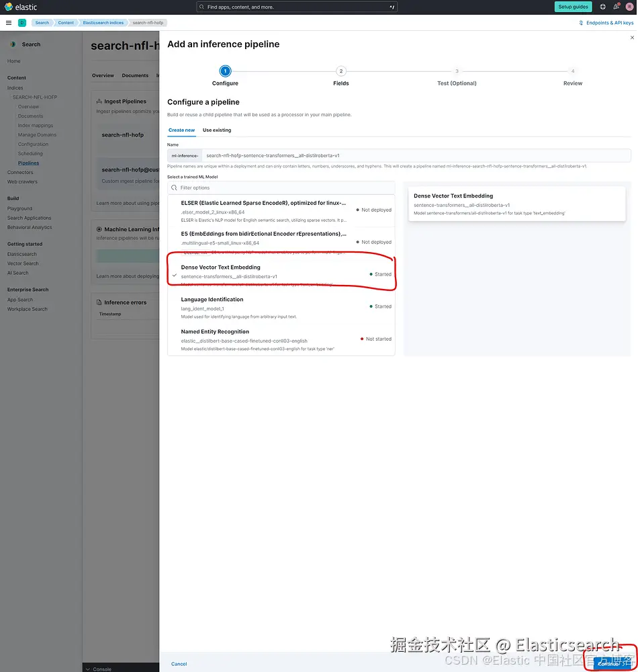Open Indices in the sidebar
Screen dimensions: 638x672
click(15, 88)
